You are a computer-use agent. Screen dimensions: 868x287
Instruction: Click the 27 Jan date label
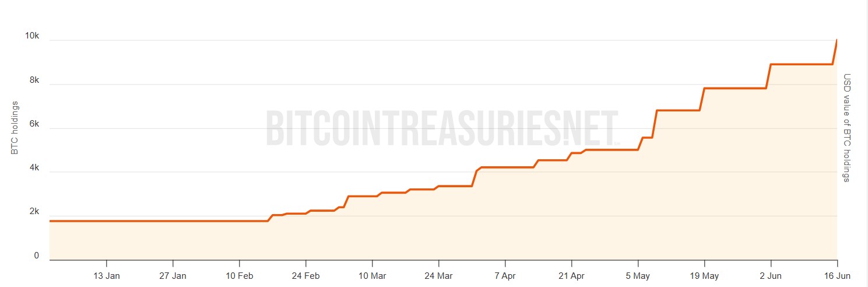pos(173,275)
